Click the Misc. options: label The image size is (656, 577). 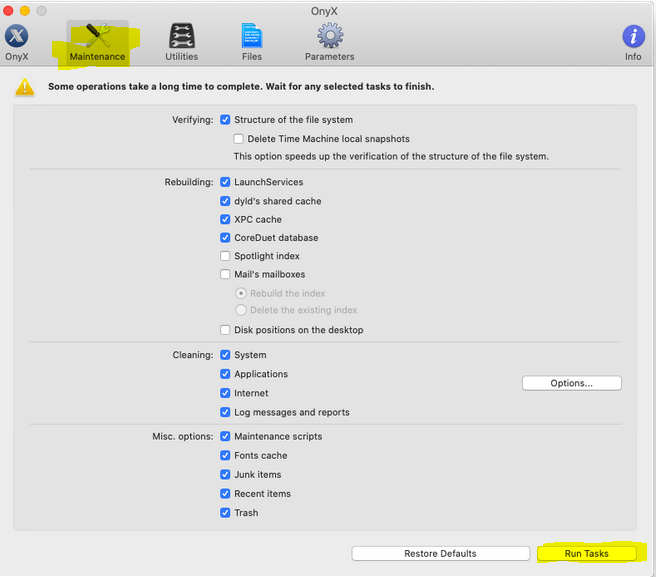pos(182,436)
